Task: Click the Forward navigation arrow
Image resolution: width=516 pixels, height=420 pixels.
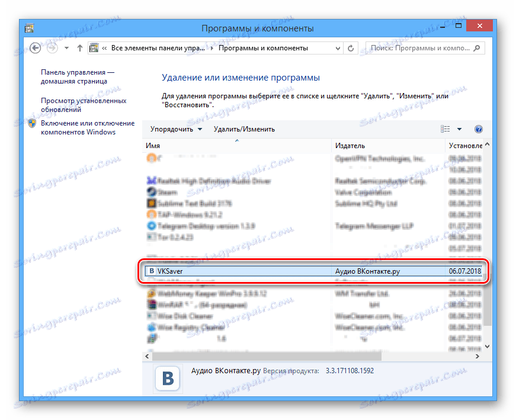Action: [52, 48]
